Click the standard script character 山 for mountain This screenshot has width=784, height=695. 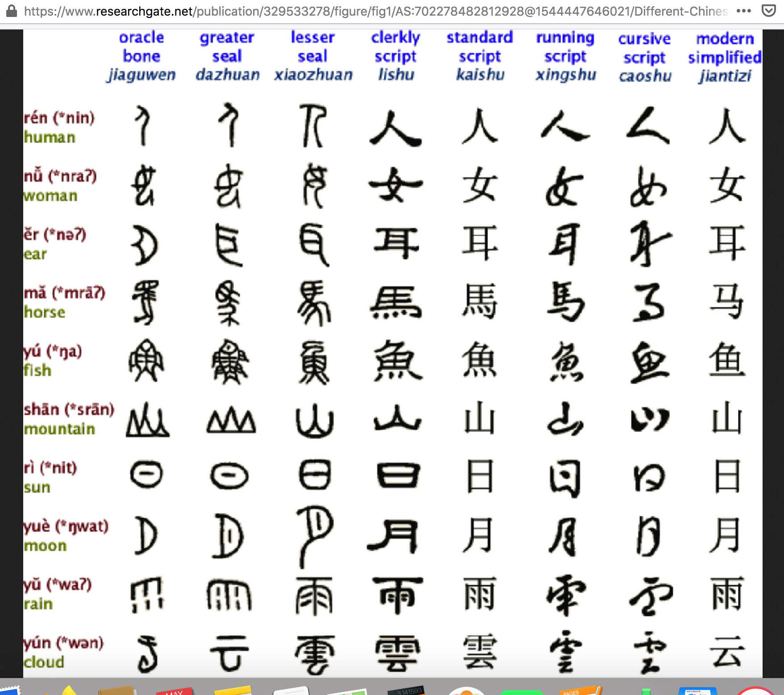tap(480, 418)
